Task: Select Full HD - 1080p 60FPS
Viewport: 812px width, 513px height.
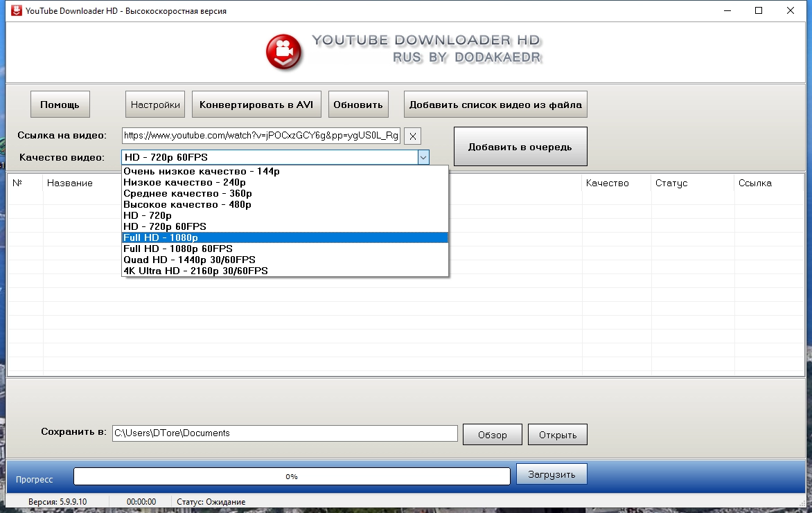Action: click(285, 249)
